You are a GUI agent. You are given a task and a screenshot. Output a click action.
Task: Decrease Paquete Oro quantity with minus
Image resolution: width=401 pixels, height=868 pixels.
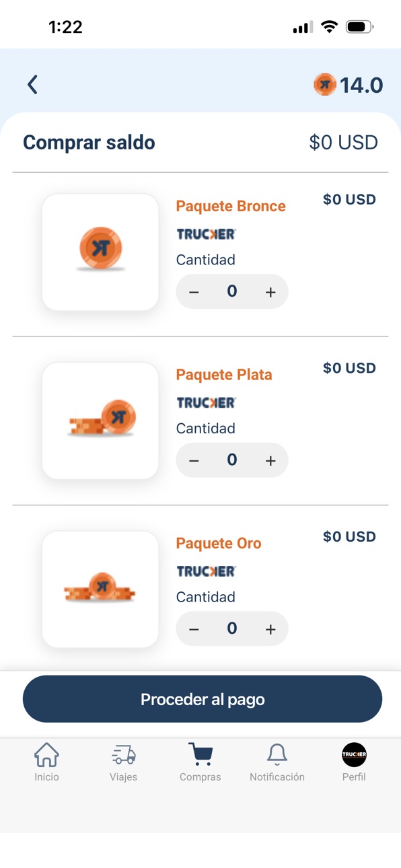pos(194,629)
